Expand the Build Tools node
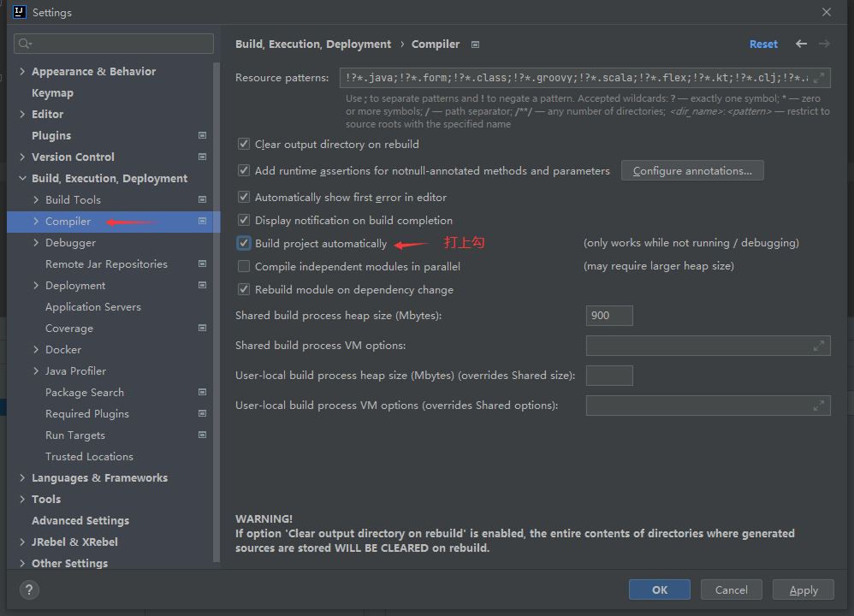Viewport: 854px width, 616px height. [36, 200]
